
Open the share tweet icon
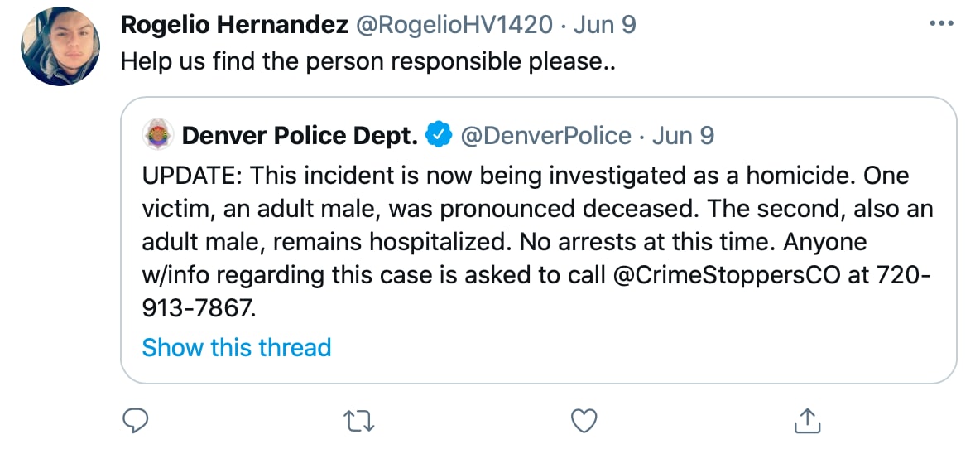[806, 422]
